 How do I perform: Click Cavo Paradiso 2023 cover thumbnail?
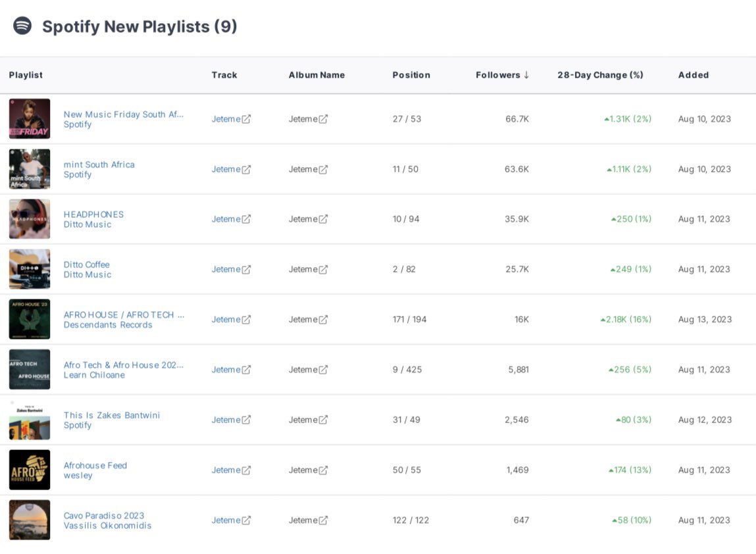tap(30, 520)
